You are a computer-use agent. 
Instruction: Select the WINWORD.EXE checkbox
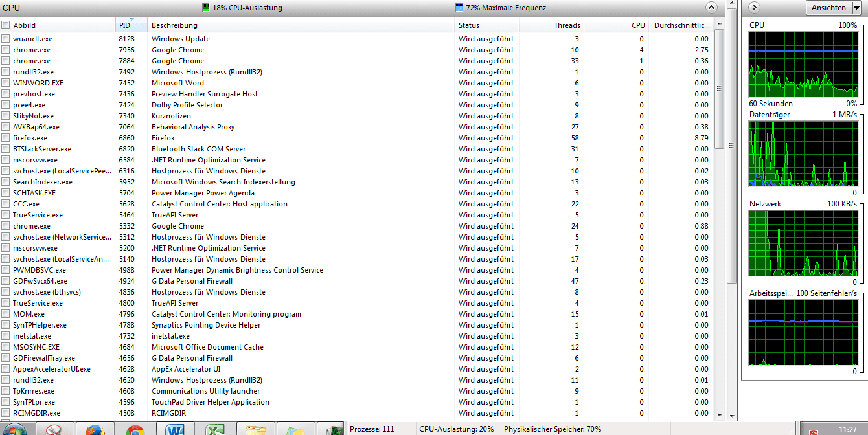[6, 83]
